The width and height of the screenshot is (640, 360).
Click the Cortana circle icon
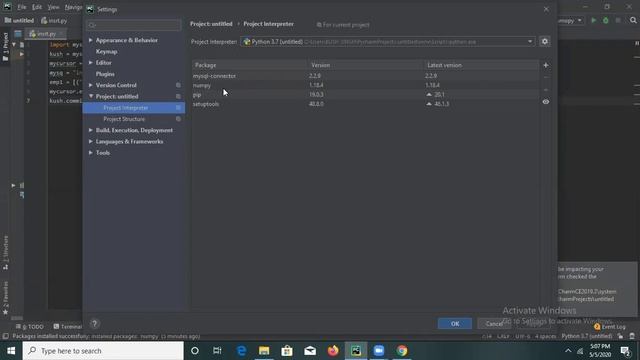coord(195,351)
